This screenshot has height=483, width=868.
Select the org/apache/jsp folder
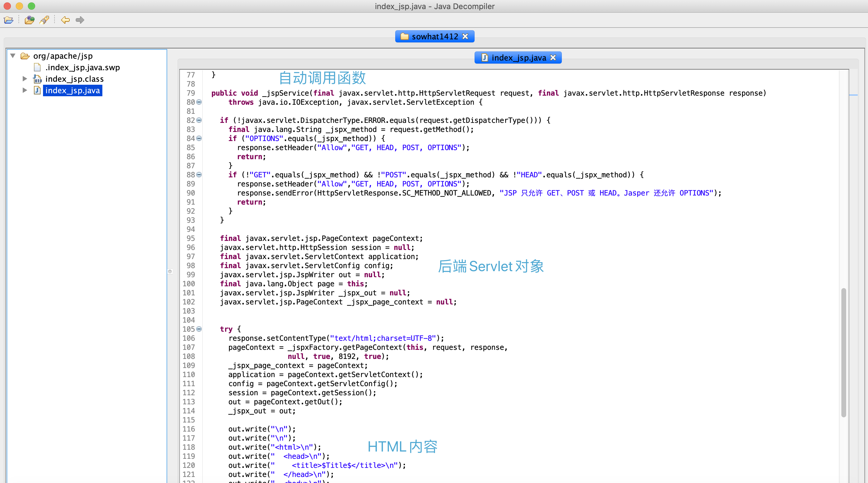pos(63,56)
